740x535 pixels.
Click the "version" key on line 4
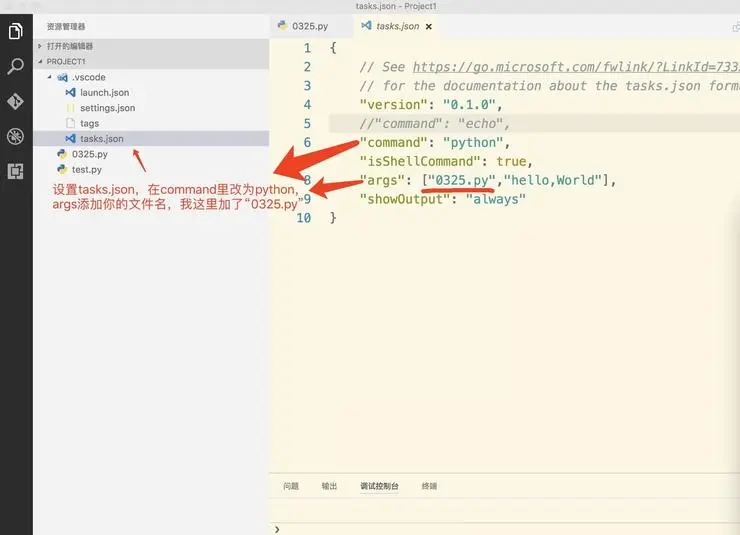(x=394, y=105)
